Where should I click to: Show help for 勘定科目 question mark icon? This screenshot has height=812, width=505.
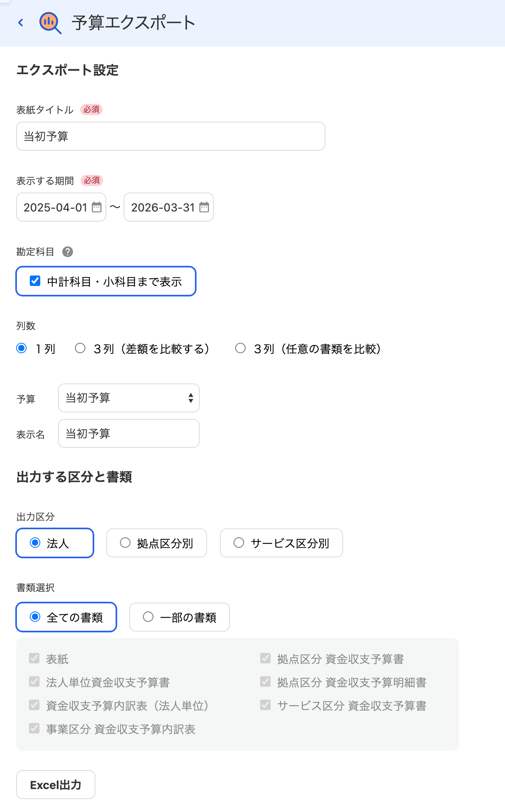pos(68,252)
